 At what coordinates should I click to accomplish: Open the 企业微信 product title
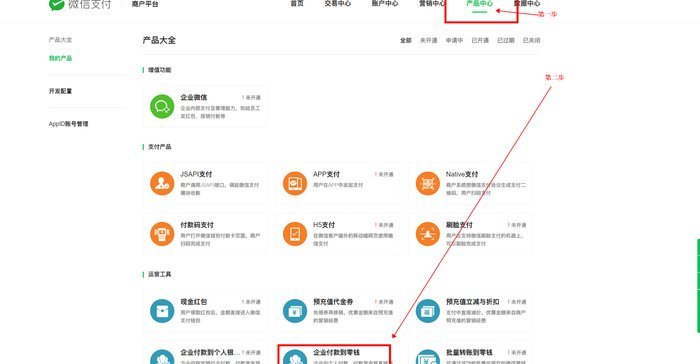pyautogui.click(x=194, y=97)
